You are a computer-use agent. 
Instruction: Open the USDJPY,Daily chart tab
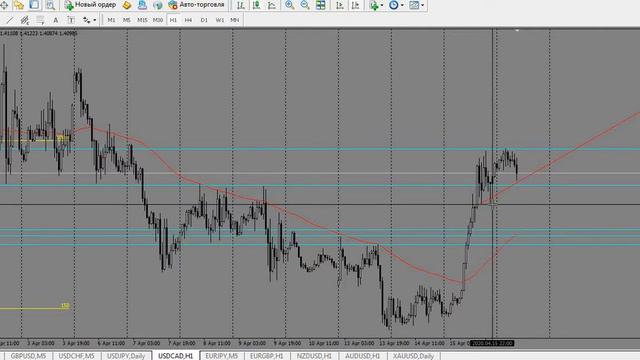[x=126, y=356]
